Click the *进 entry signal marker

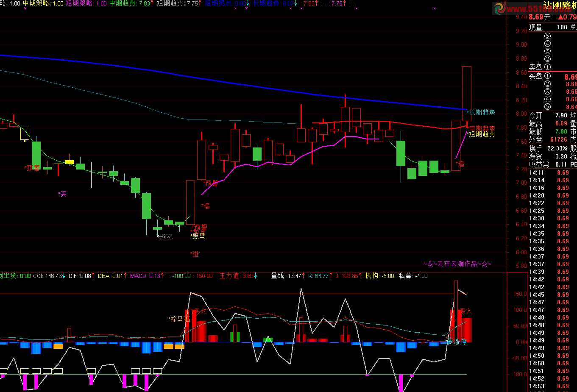[195, 254]
